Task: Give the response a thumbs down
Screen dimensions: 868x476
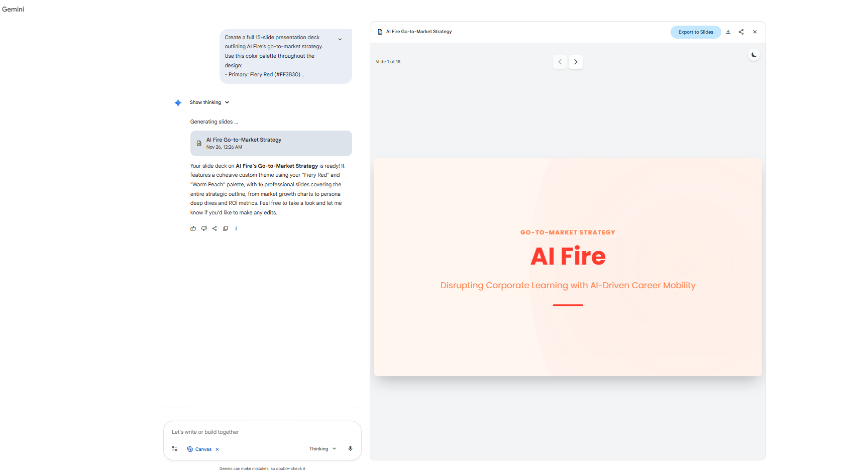Action: 204,228
